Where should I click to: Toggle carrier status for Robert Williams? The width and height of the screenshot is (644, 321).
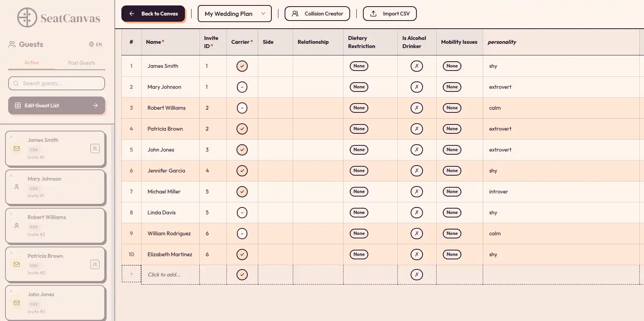pos(242,108)
